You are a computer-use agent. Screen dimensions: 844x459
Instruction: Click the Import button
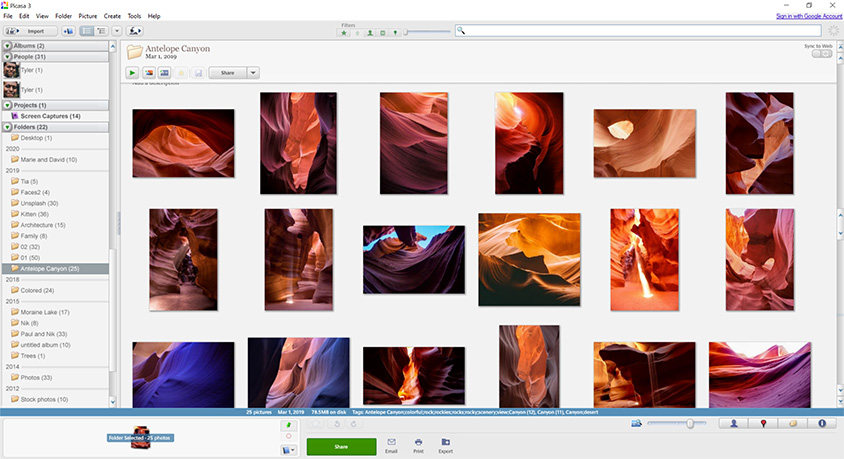click(30, 31)
